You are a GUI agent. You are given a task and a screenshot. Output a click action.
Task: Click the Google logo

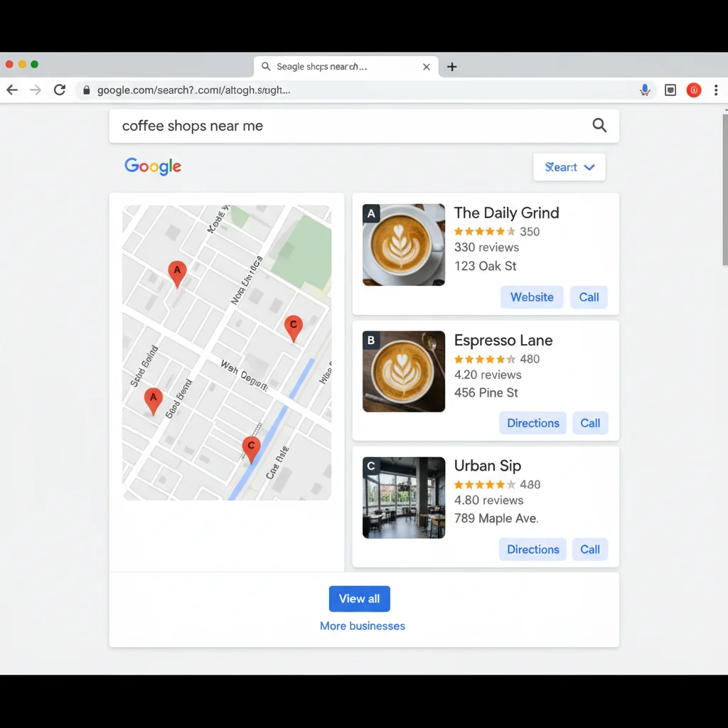point(153,166)
